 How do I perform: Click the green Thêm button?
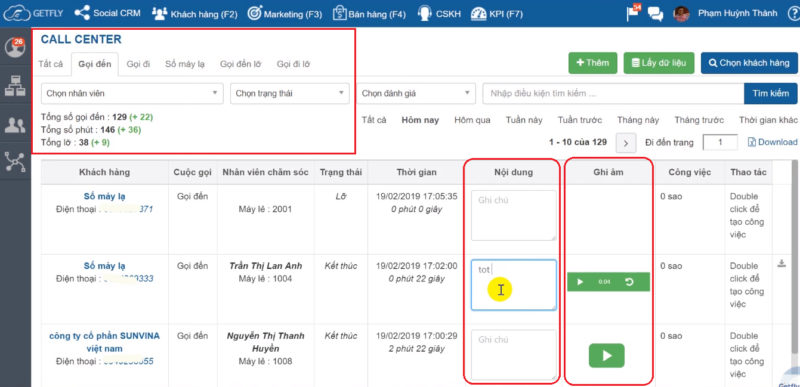593,63
